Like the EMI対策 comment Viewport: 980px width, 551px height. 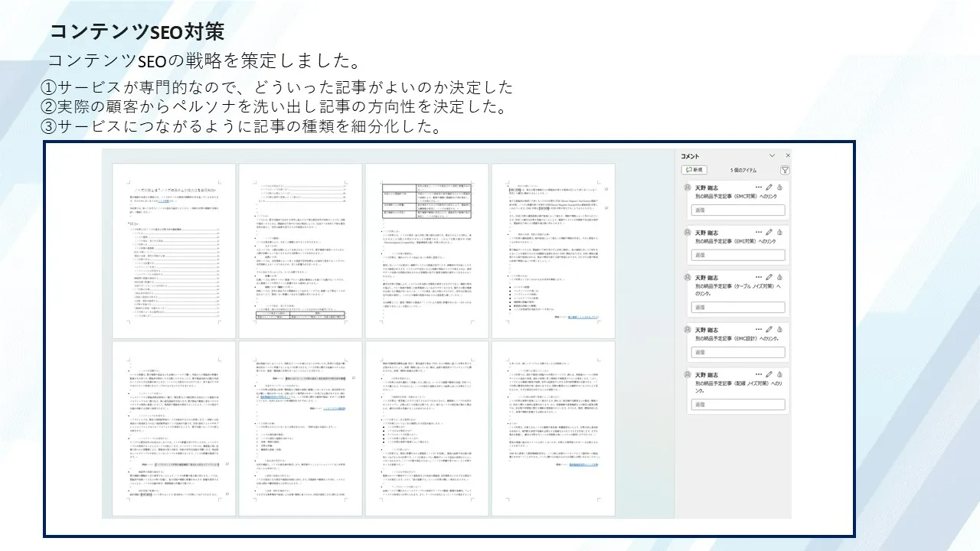[779, 232]
